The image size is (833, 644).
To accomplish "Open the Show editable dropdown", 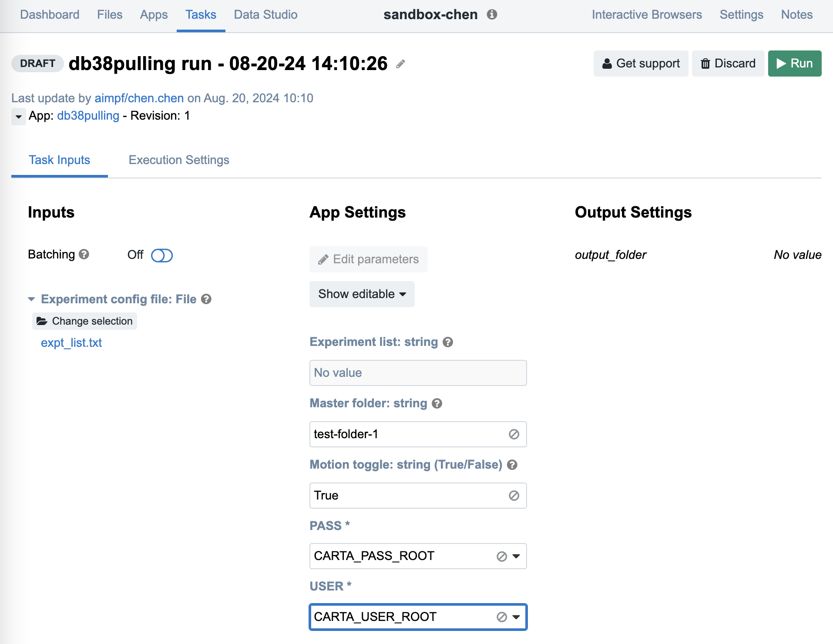I will click(x=362, y=294).
